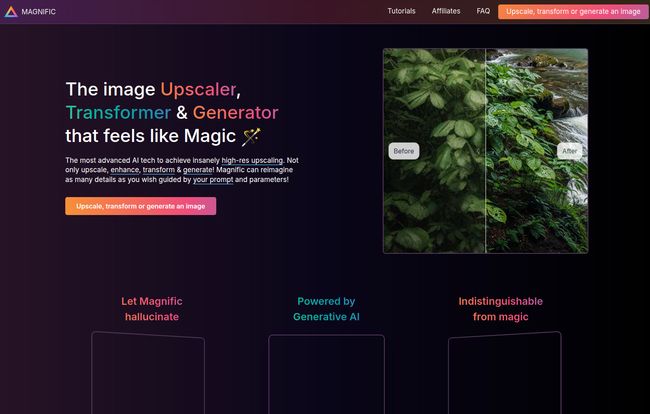650x414 pixels.
Task: Click the After label on comparison image
Action: coord(570,151)
